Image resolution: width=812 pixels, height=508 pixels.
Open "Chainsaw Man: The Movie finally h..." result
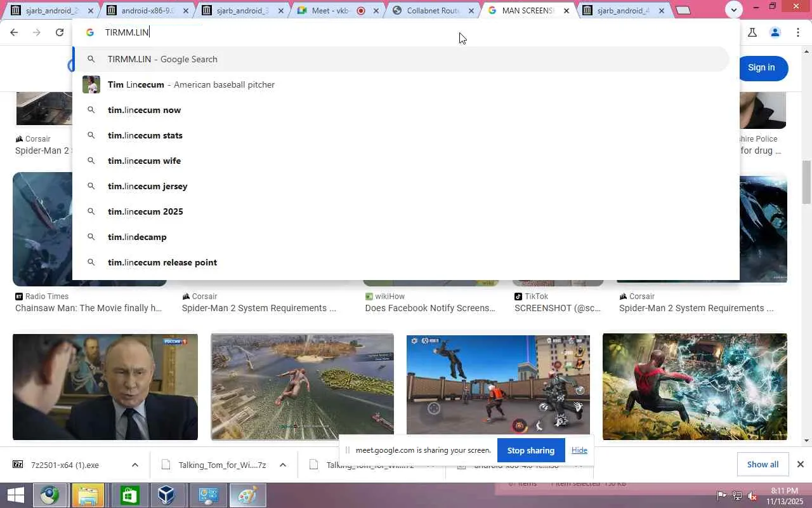[89, 308]
